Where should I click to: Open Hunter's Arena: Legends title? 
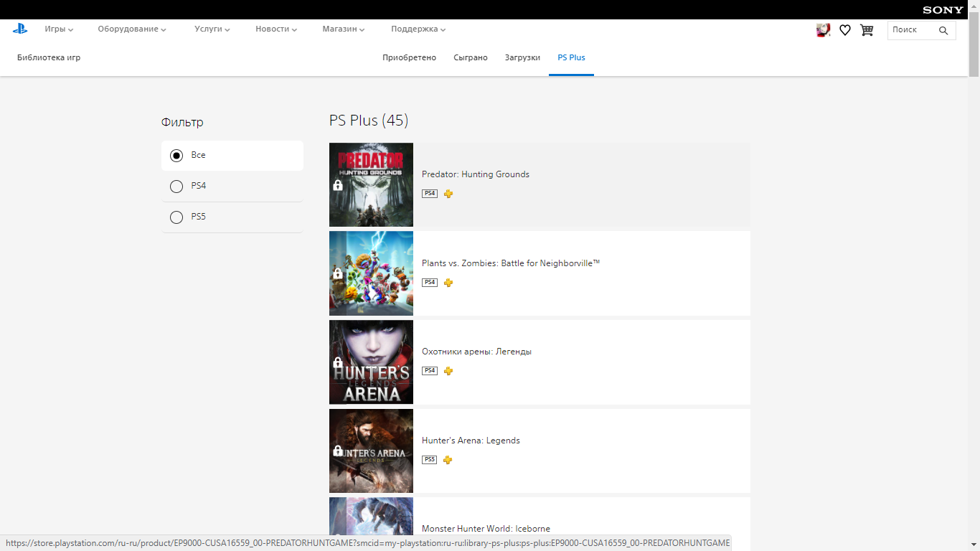point(471,441)
